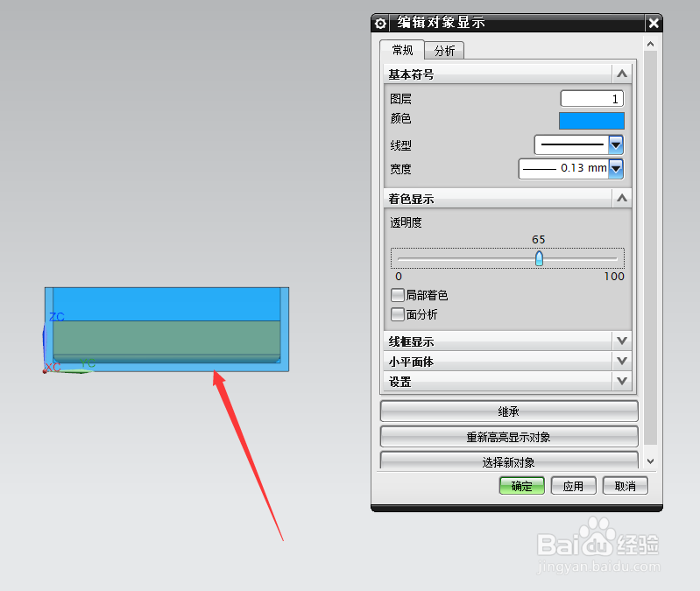Image resolution: width=700 pixels, height=591 pixels.
Task: Click the slider maximum value 100
Action: coord(614,277)
